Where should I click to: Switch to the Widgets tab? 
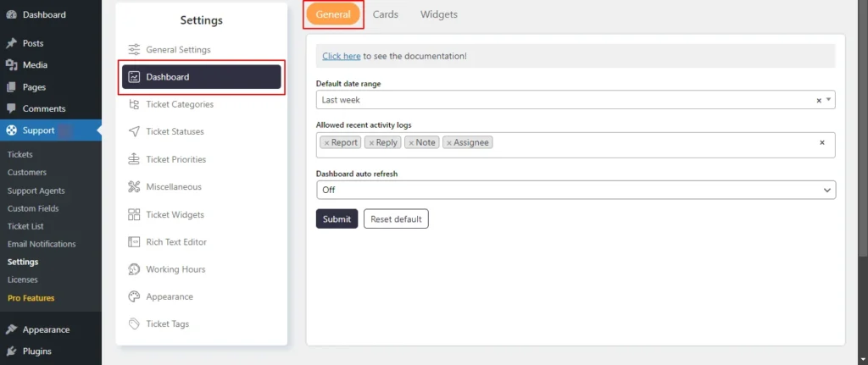pos(439,14)
